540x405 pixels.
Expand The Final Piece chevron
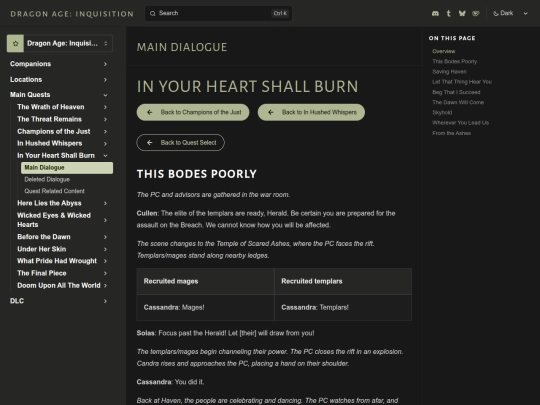[105, 273]
